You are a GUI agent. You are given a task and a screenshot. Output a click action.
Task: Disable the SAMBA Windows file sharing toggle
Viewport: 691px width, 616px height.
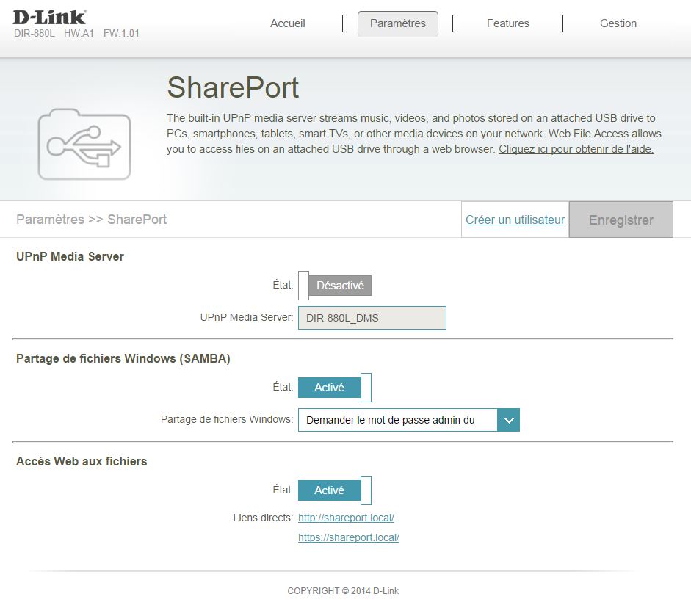[335, 388]
